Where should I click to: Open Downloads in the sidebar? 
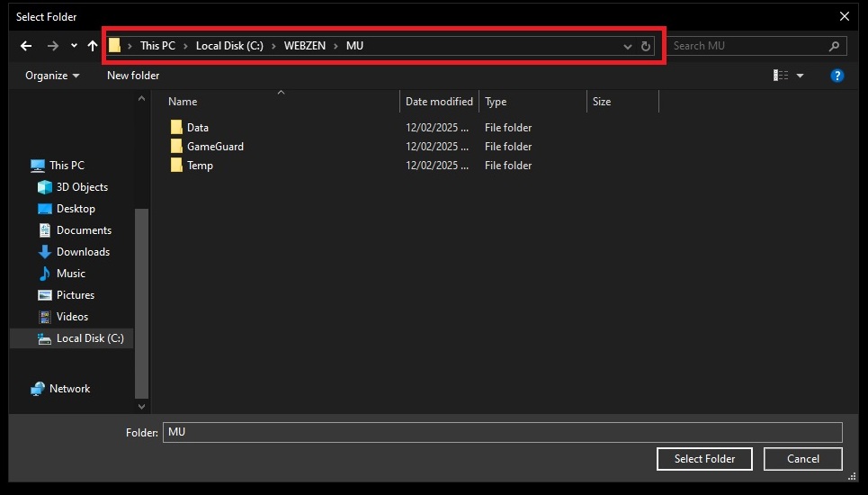point(83,252)
